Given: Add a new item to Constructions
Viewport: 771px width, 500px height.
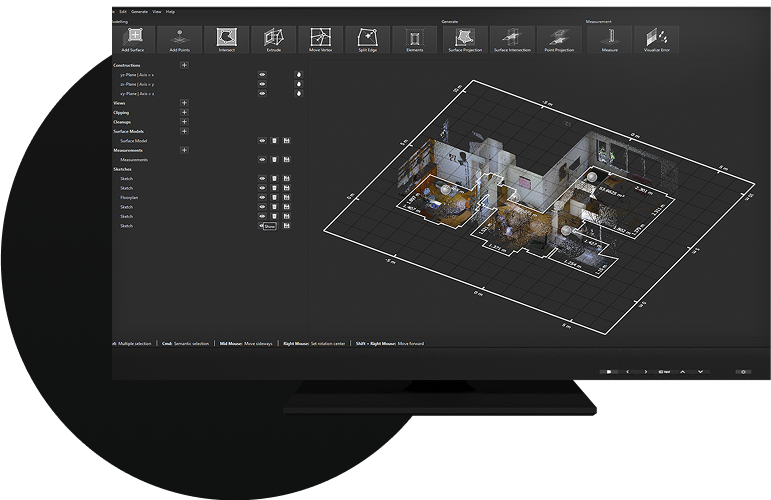Looking at the screenshot, I should click(184, 65).
